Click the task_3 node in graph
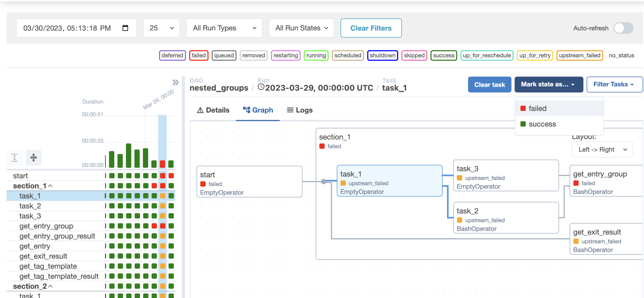This screenshot has width=644, height=298. [506, 175]
